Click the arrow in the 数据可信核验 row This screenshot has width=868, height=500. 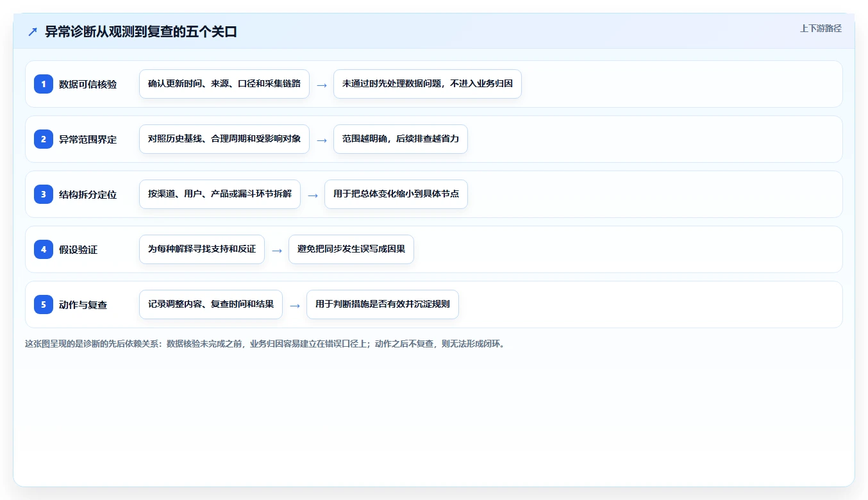(x=322, y=85)
